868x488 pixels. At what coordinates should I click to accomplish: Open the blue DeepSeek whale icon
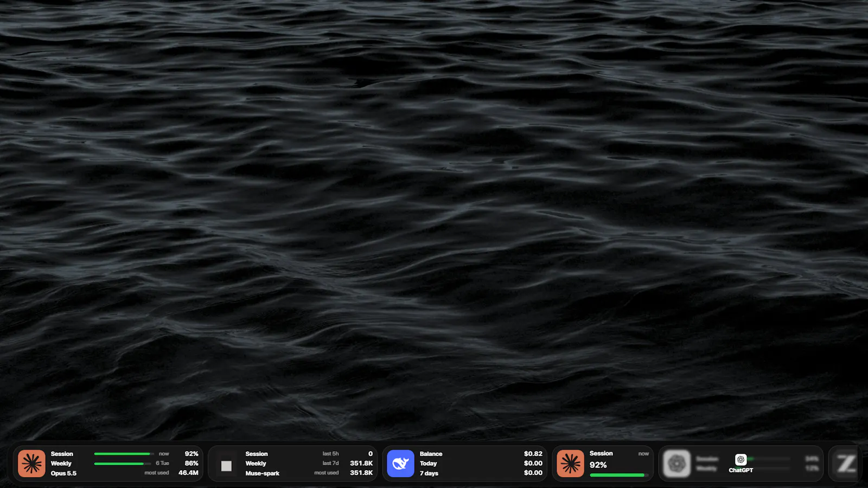(400, 464)
